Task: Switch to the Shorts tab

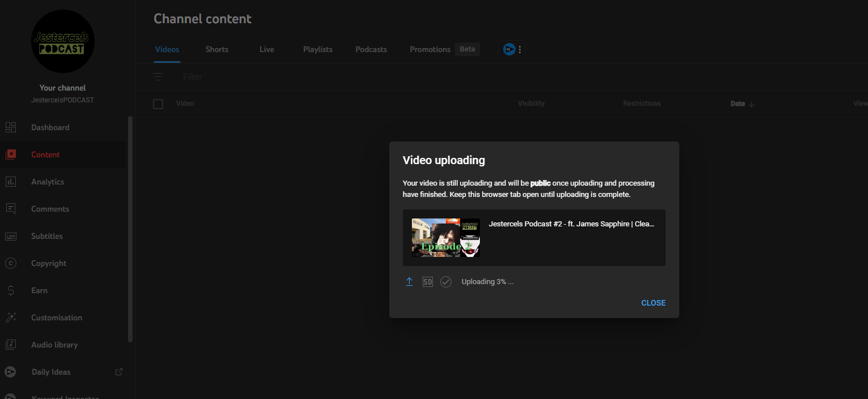Action: [217, 49]
